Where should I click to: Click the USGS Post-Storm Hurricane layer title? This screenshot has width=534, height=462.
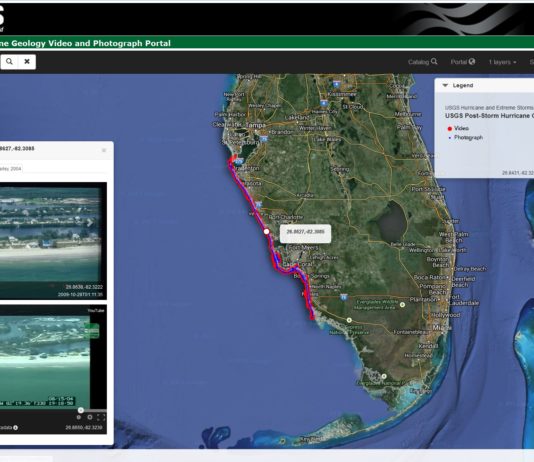click(x=489, y=116)
